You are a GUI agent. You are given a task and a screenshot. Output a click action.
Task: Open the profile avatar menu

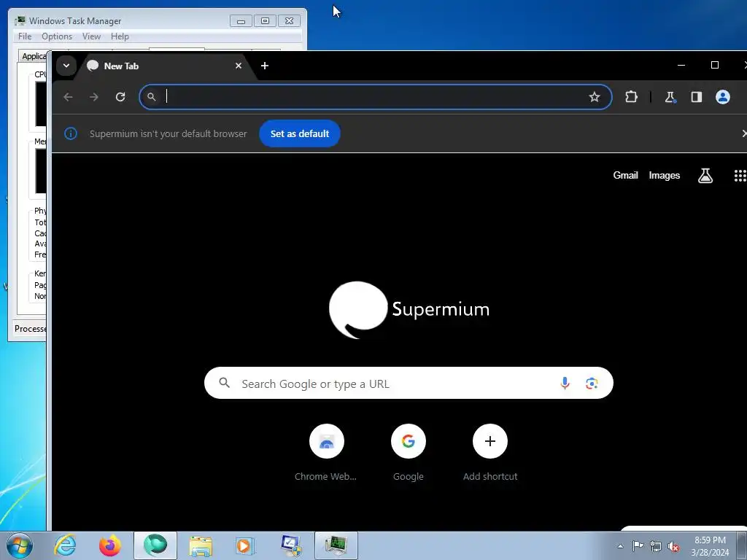[x=723, y=97]
